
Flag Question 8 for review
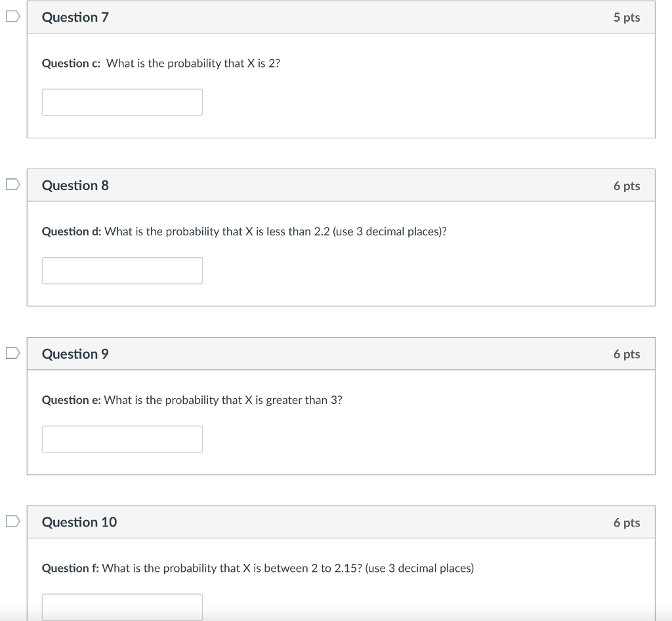(13, 184)
